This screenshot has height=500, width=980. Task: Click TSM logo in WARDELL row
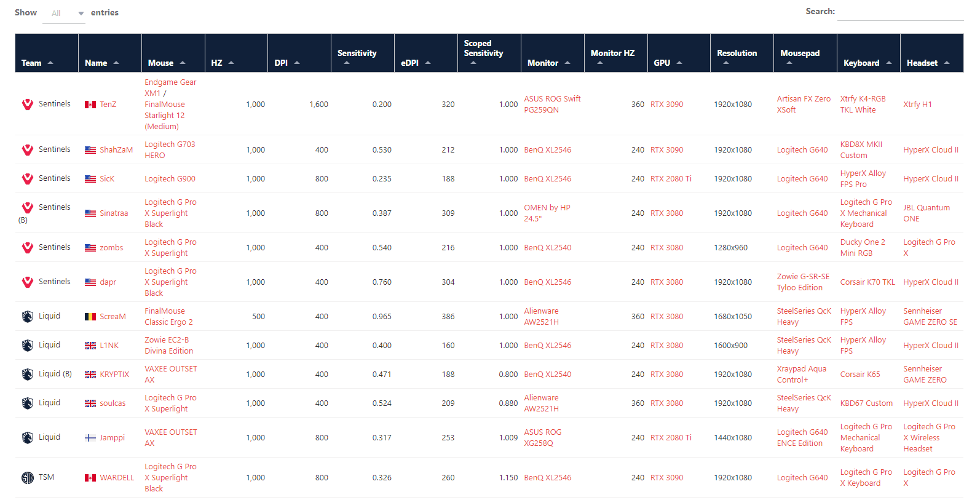point(28,478)
